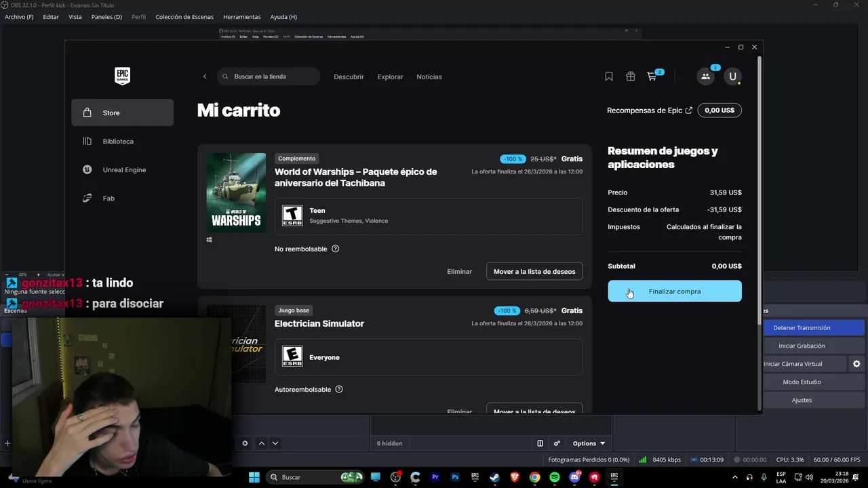Image resolution: width=868 pixels, height=488 pixels.
Task: Open OBS Paneles menu
Action: click(x=106, y=17)
